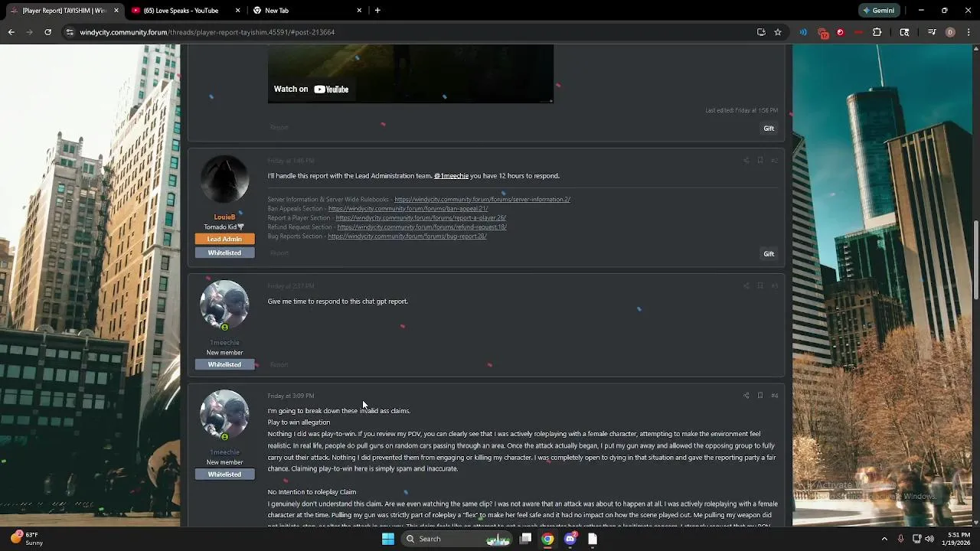Open the server-information rulebooks link
The image size is (980, 551).
[482, 200]
